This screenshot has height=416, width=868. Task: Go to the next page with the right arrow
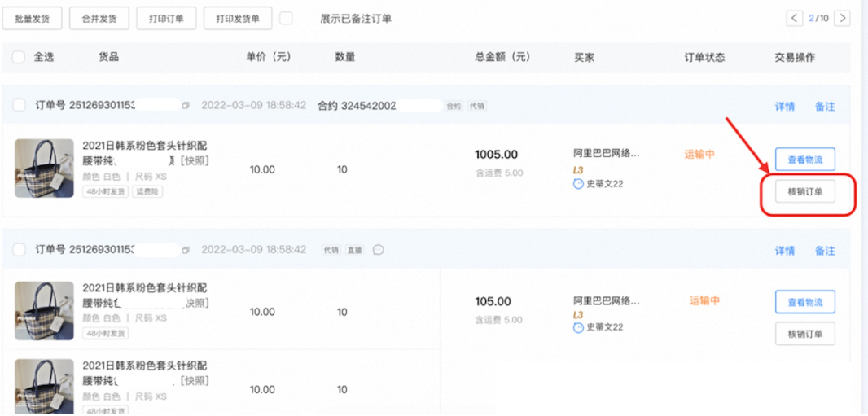pyautogui.click(x=843, y=18)
